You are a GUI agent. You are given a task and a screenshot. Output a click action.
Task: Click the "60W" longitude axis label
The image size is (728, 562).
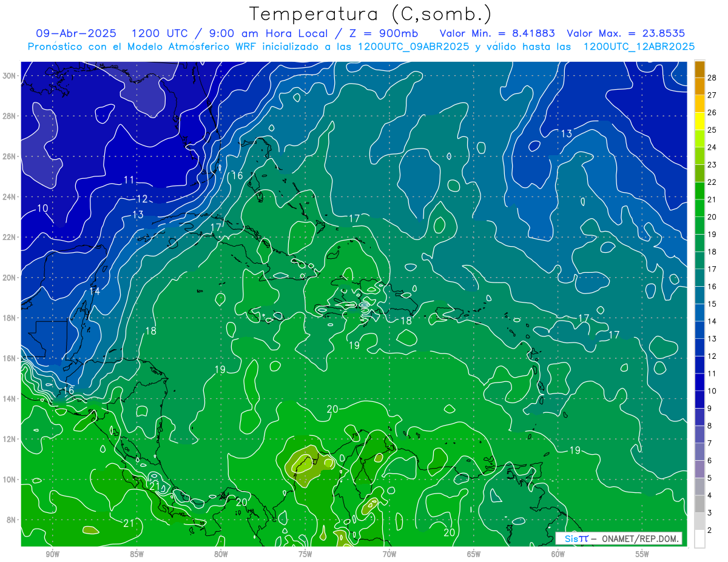click(558, 555)
